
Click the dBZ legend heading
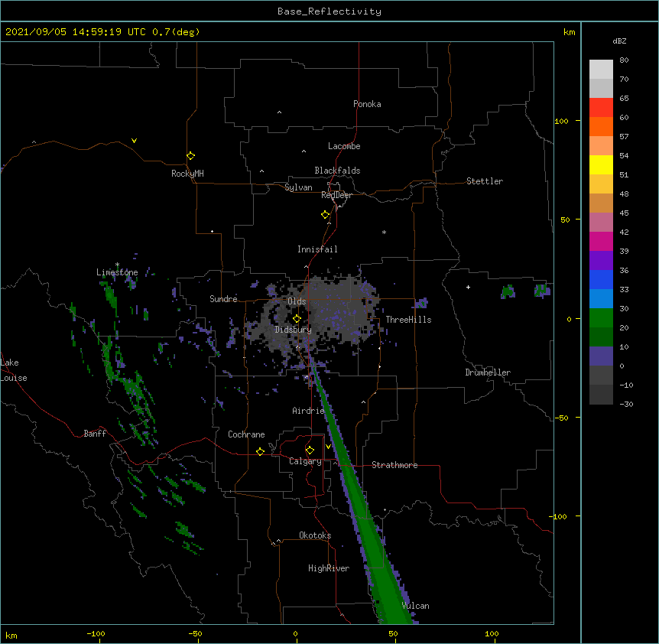pyautogui.click(x=619, y=41)
